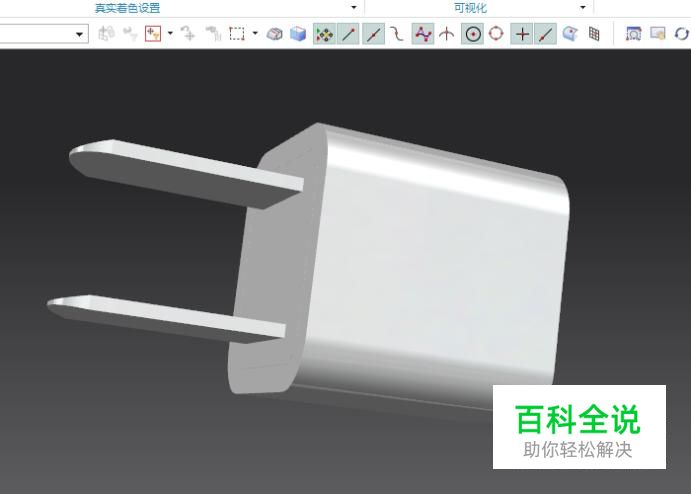Toggle Point on Curve snap option

[546, 34]
